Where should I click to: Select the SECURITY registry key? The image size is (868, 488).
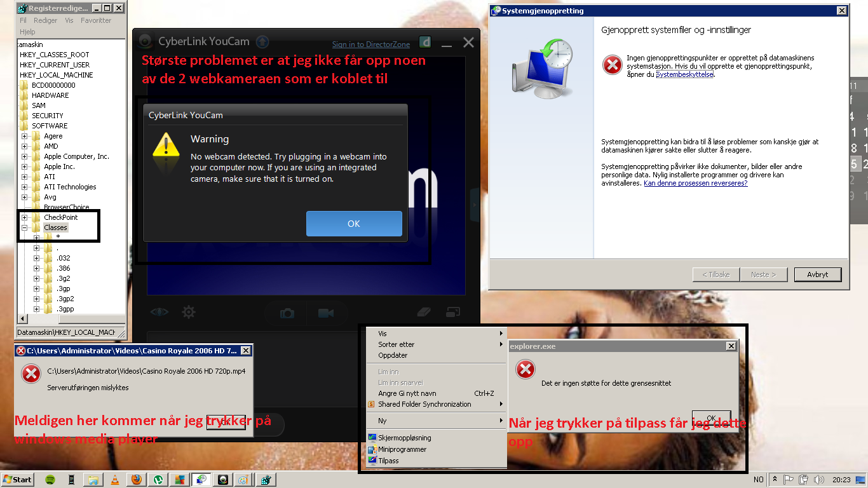coord(48,116)
